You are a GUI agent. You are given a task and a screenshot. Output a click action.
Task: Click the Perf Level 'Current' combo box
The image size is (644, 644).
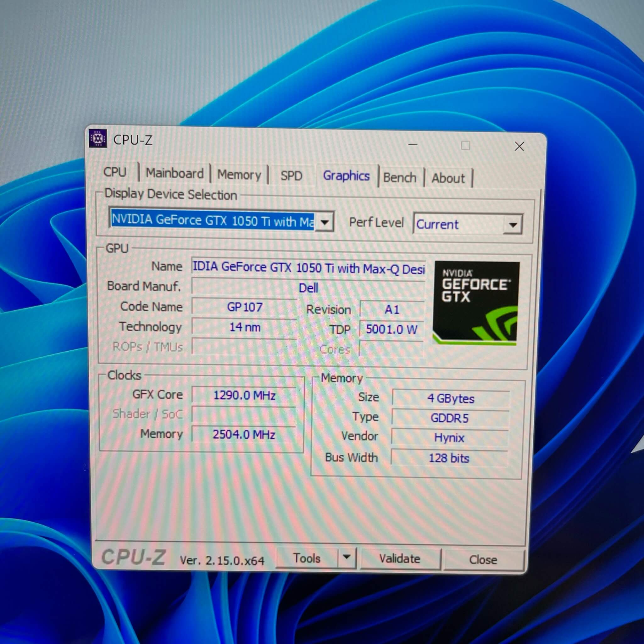468,224
